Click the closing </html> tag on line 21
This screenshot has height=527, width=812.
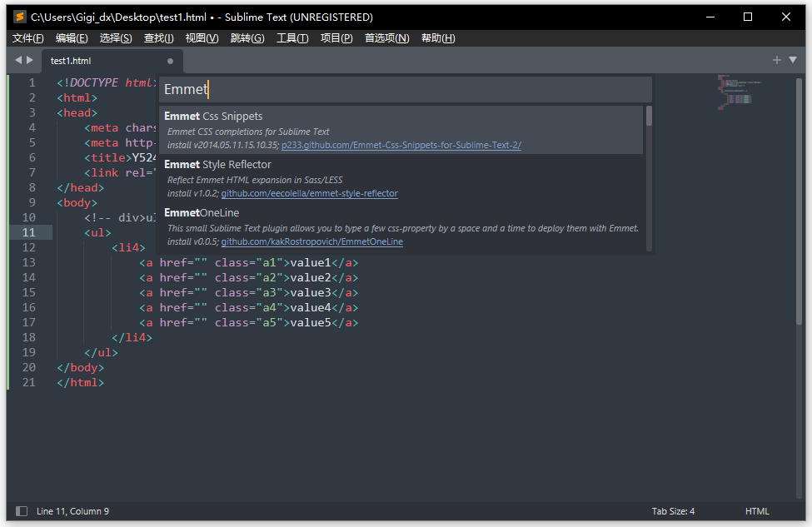click(80, 383)
